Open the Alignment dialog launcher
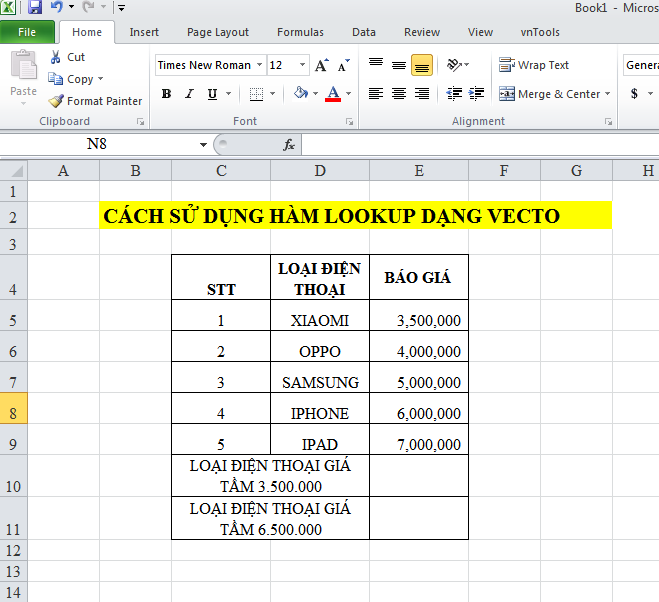Screen dimensions: 659x602 608,121
